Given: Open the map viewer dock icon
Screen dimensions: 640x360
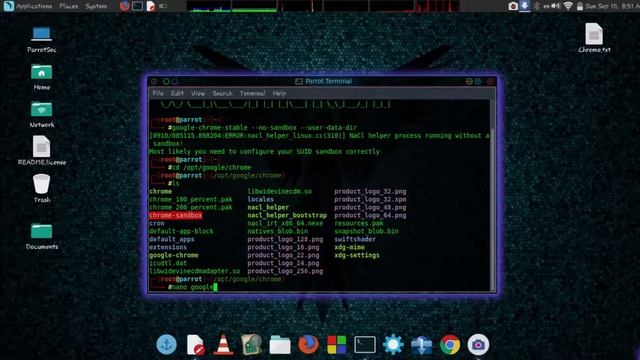Looking at the screenshot, I should [x=251, y=344].
